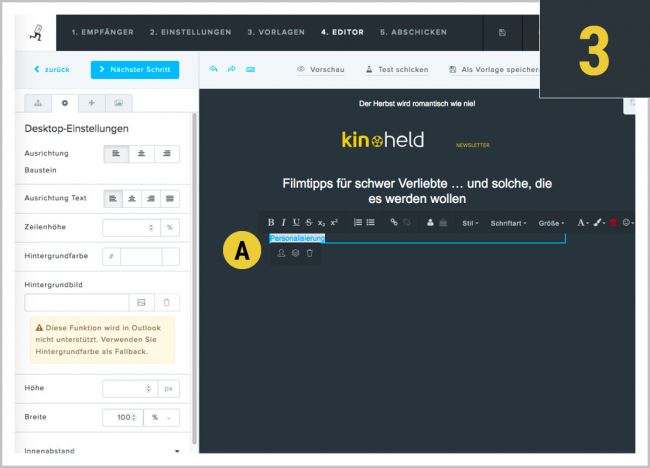Insert a link with chain icon

coord(394,222)
